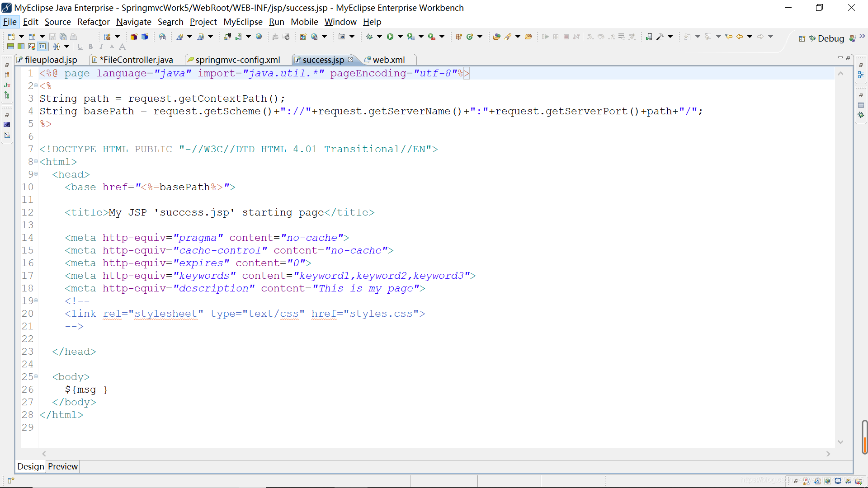The width and height of the screenshot is (868, 488).
Task: Toggle design-only view mode
Action: pyautogui.click(x=32, y=47)
